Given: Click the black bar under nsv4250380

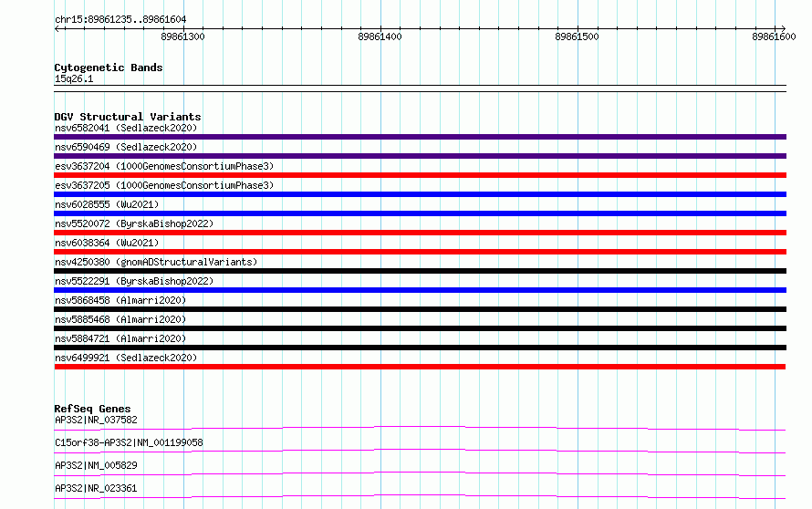Looking at the screenshot, I should (420, 271).
